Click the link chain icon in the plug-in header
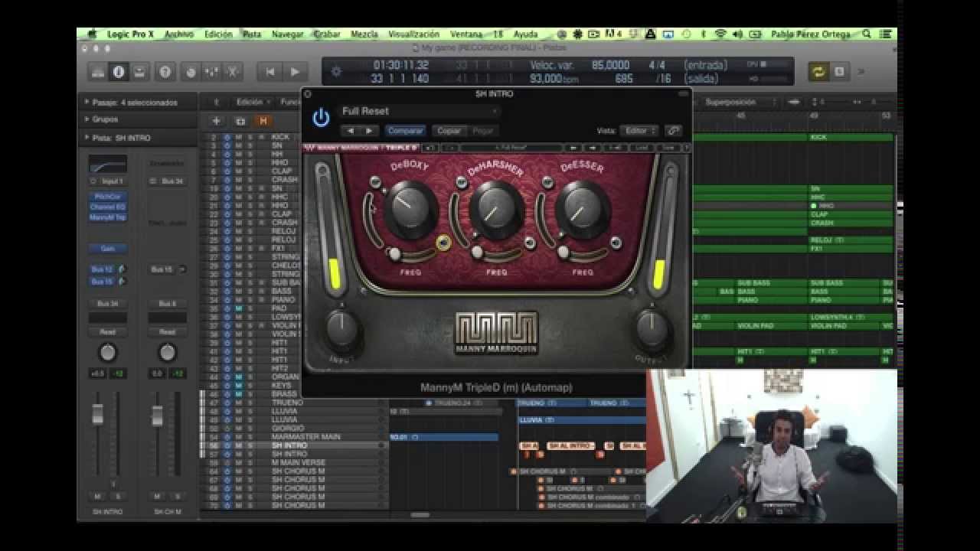Screen dimensions: 980x551 coord(673,131)
